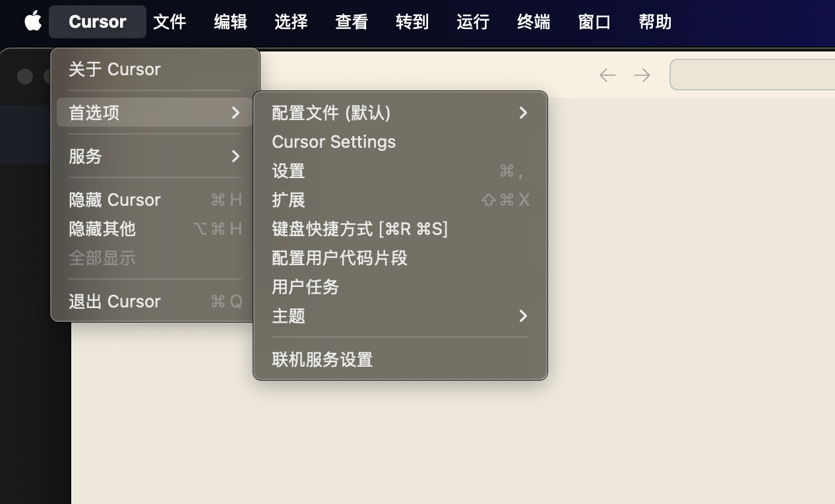
Task: Open 设置 from the preferences submenu
Action: pyautogui.click(x=400, y=171)
